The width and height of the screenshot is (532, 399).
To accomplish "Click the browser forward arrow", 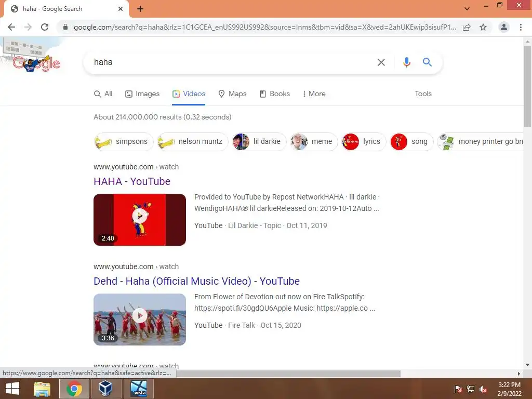I will coord(28,27).
